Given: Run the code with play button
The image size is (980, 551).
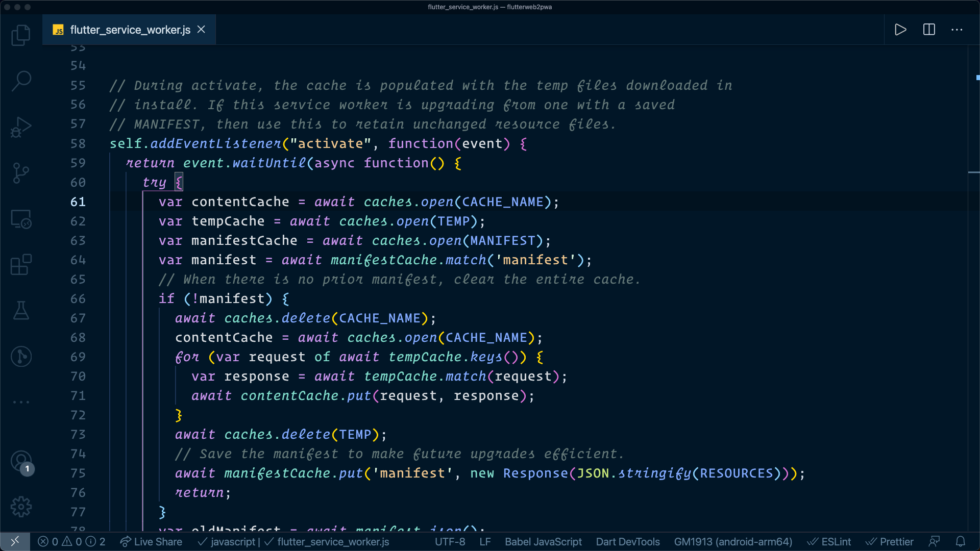Looking at the screenshot, I should [x=900, y=30].
